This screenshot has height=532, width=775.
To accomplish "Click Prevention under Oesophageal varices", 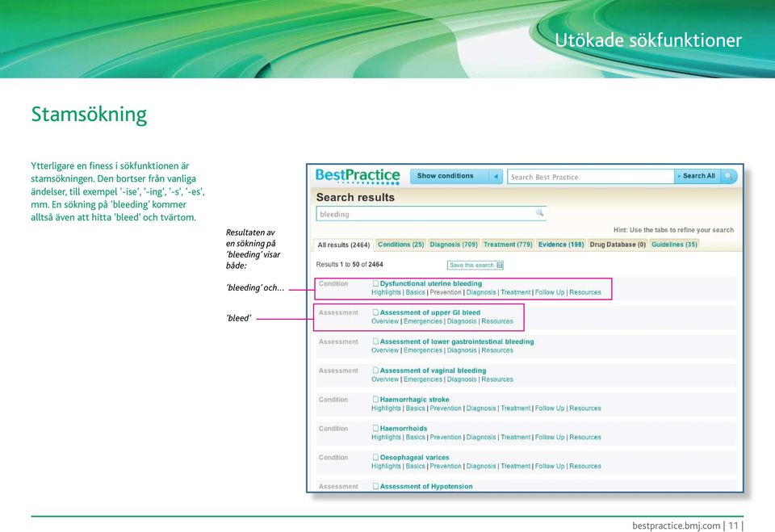I will (x=446, y=466).
